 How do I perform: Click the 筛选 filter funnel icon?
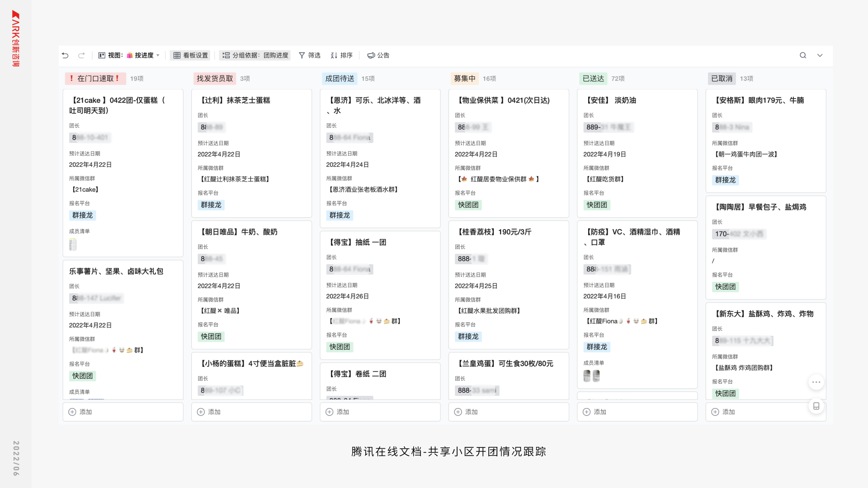coord(302,55)
